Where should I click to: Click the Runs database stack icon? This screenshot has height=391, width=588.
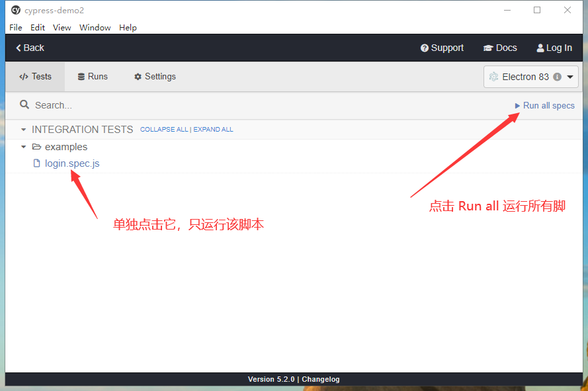point(81,77)
